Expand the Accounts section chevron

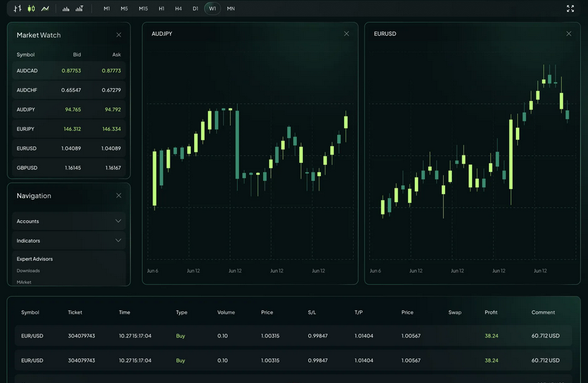pyautogui.click(x=118, y=221)
